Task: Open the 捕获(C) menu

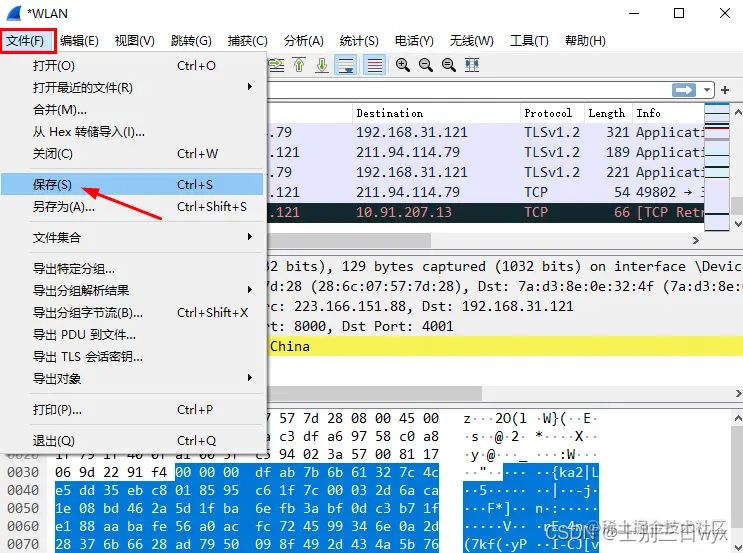Action: tap(247, 41)
